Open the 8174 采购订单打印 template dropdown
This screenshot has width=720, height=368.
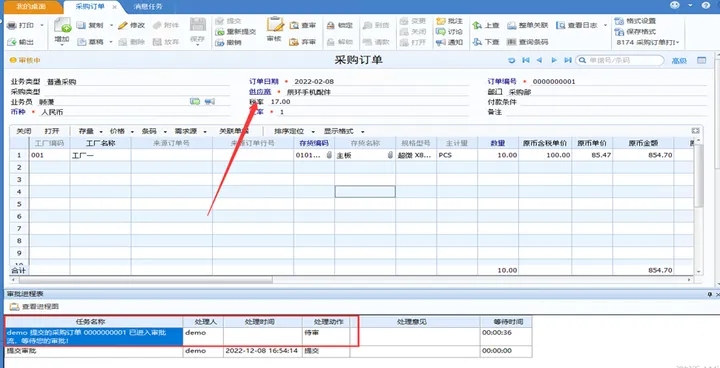click(648, 42)
